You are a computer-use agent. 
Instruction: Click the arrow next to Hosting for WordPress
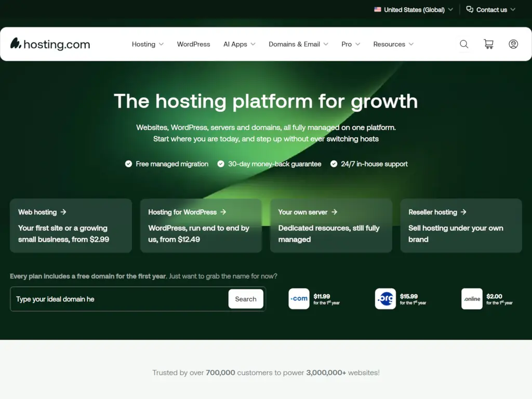tap(223, 212)
